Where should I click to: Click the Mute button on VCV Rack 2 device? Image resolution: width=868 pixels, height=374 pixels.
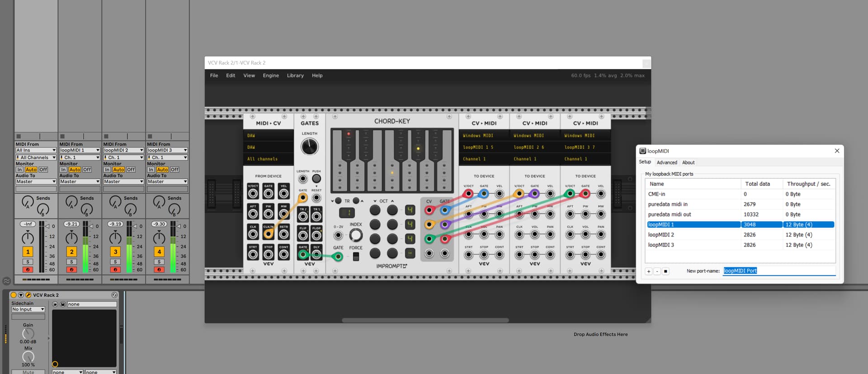(28, 372)
